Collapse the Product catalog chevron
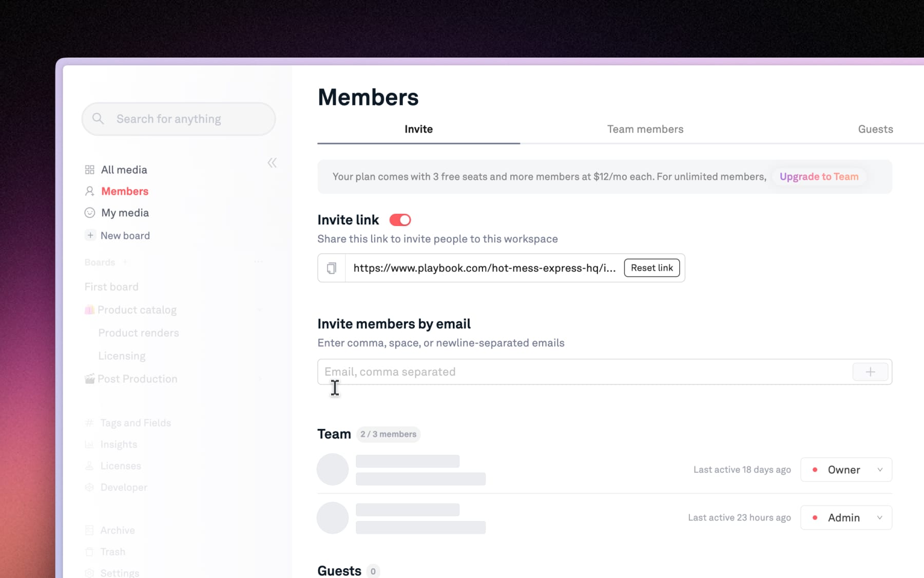This screenshot has width=924, height=578. (260, 310)
